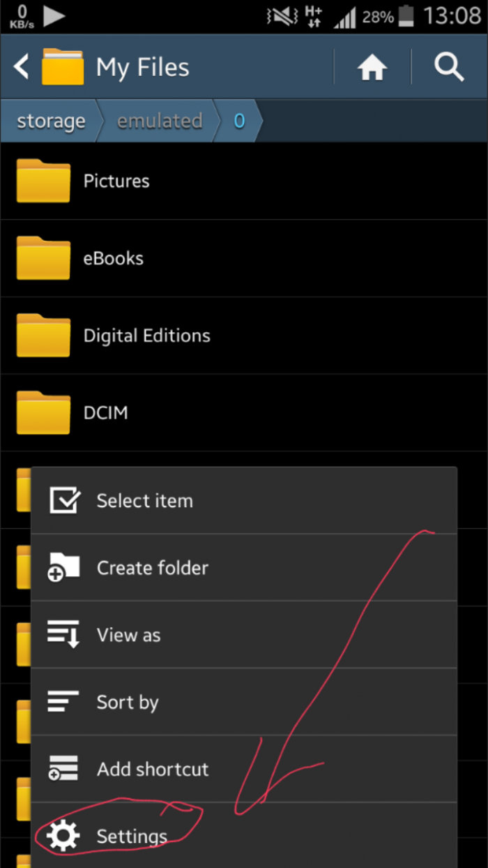Open the Sort by options
488x868 pixels.
pos(128,702)
